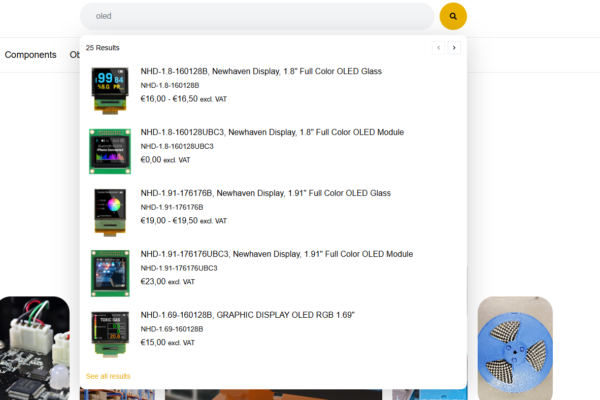Open the Components menu
The image size is (600, 400).
pos(30,55)
